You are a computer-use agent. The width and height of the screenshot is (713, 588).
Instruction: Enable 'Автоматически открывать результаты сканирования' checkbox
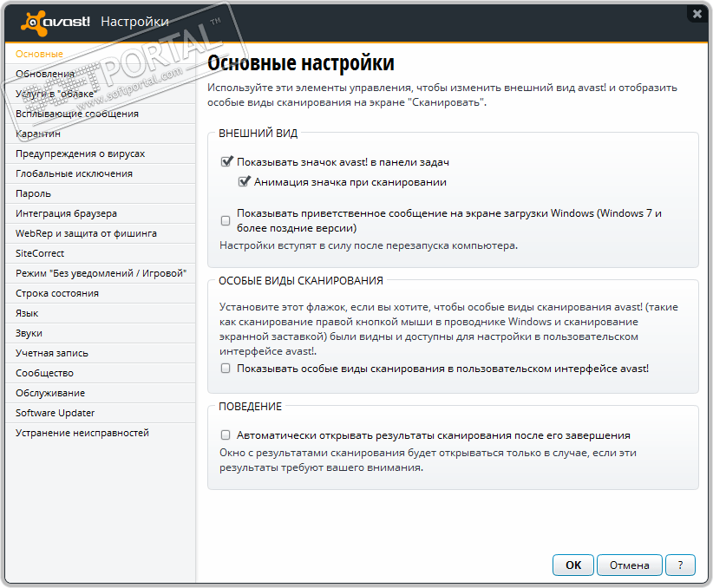pyautogui.click(x=226, y=435)
